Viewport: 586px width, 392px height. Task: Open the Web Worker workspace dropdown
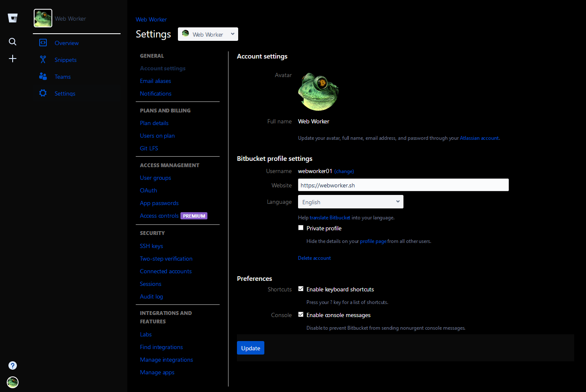pyautogui.click(x=208, y=34)
